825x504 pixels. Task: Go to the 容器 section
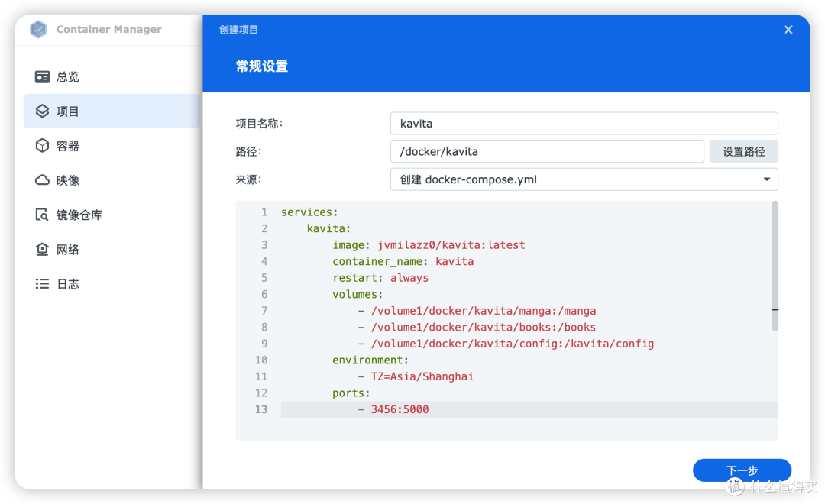112,146
